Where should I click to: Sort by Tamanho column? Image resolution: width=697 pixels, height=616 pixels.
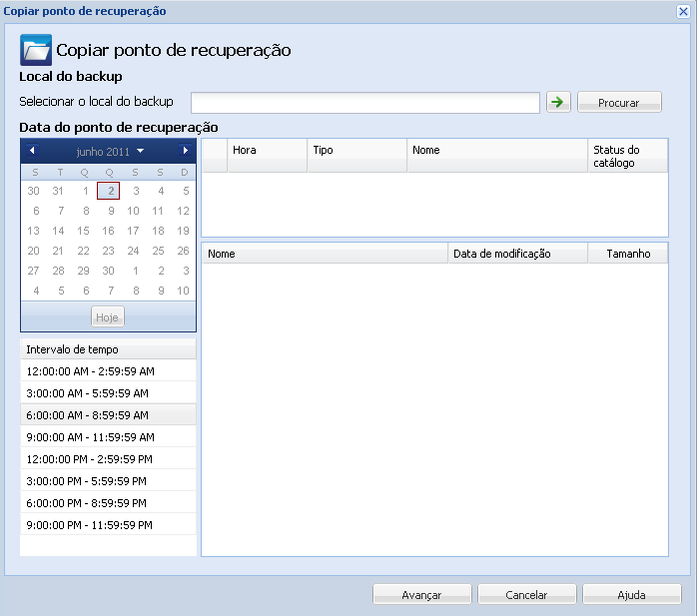coord(628,254)
